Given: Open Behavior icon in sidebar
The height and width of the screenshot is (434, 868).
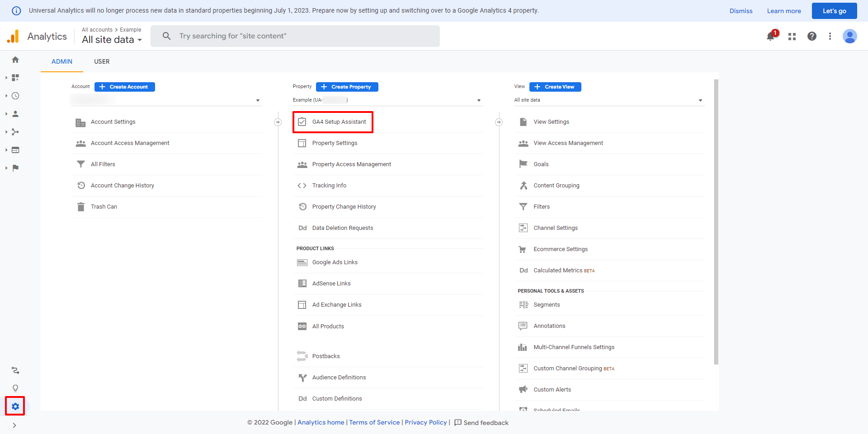Looking at the screenshot, I should coord(15,150).
